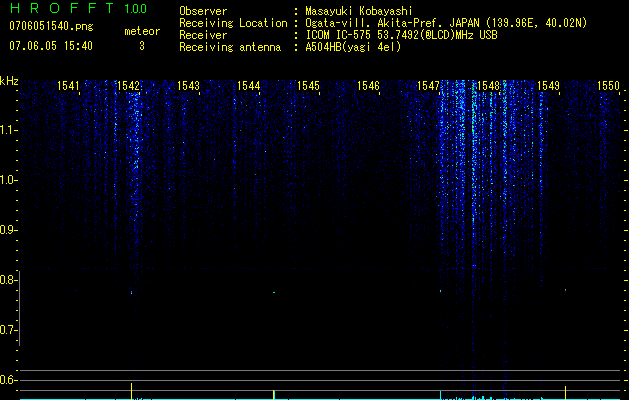Click antenna text A504HB(yagi 4el)
This screenshot has height=400, width=629.
point(353,47)
